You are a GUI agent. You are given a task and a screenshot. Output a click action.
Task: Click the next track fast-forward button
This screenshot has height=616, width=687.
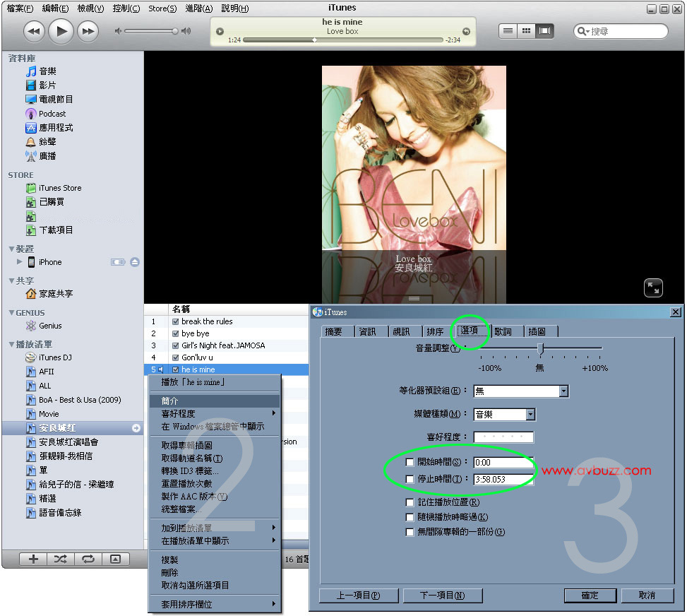tap(88, 32)
